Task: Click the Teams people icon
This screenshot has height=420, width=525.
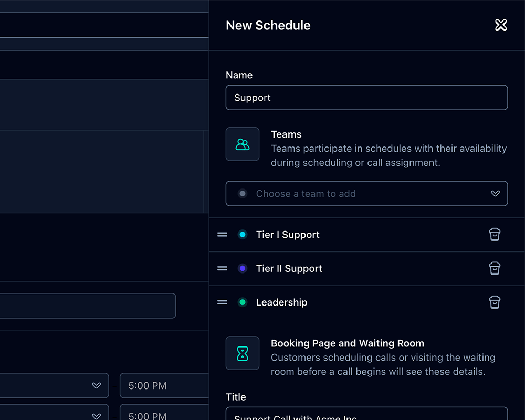Action: 243,144
